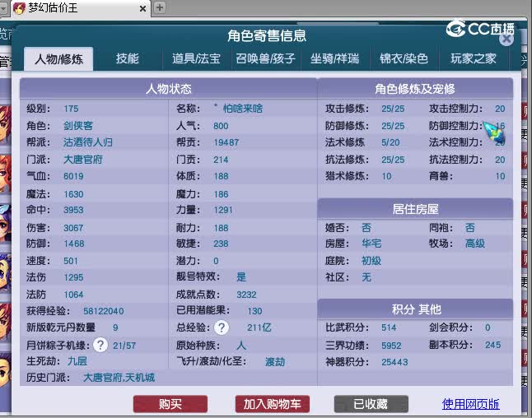Click the question mark next to 总经验

222,327
